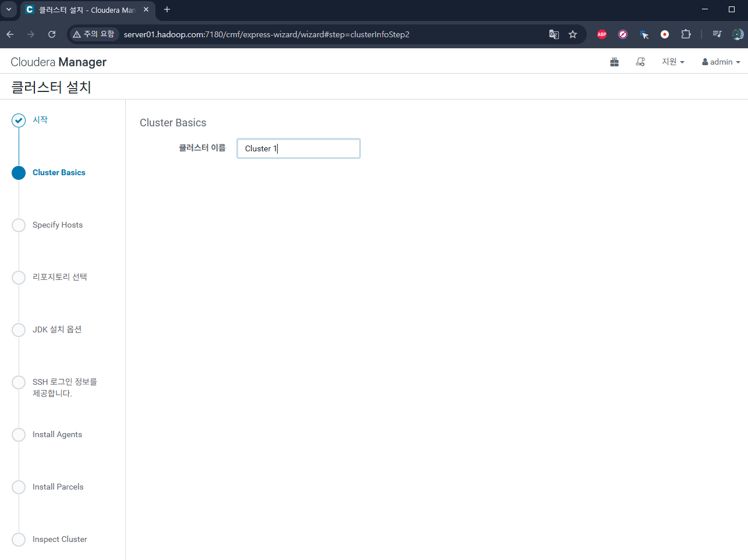Open the media controls icon
Image resolution: width=748 pixels, height=560 pixels.
[717, 34]
